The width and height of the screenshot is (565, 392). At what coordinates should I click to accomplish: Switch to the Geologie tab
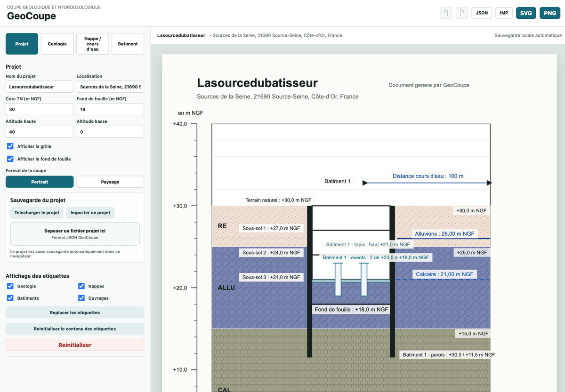[x=57, y=44]
